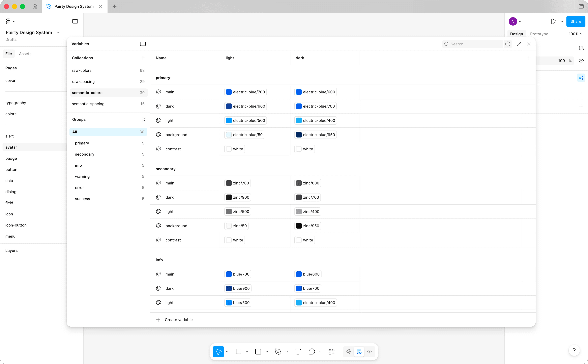This screenshot has height=364, width=588.
Task: Toggle the variables sidebar panel icon
Action: tap(143, 44)
